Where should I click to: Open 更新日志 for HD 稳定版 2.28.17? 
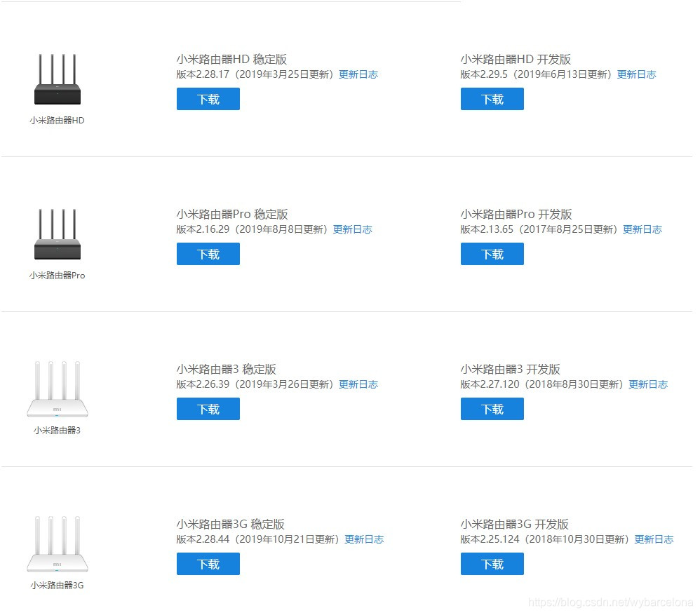click(358, 74)
